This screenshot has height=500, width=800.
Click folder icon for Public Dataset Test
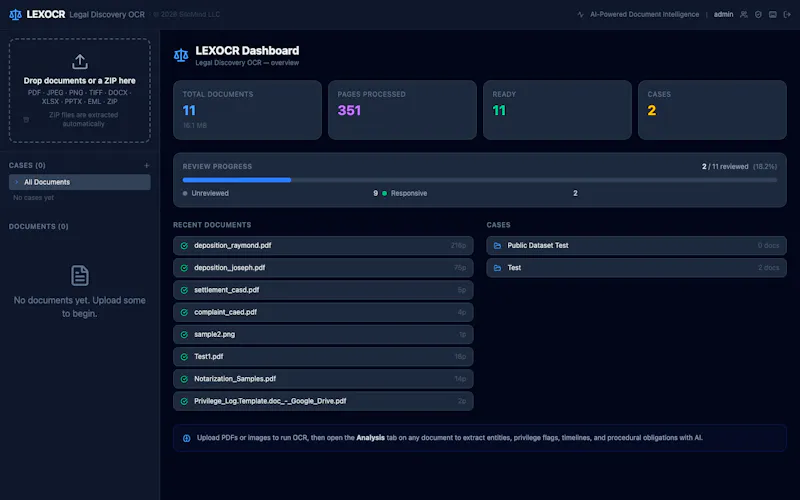pyautogui.click(x=497, y=245)
